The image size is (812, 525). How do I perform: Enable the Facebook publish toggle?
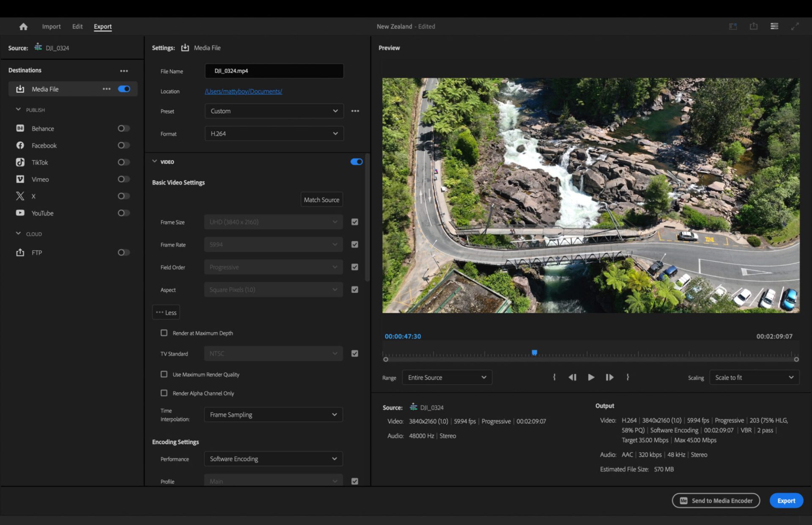pyautogui.click(x=123, y=145)
